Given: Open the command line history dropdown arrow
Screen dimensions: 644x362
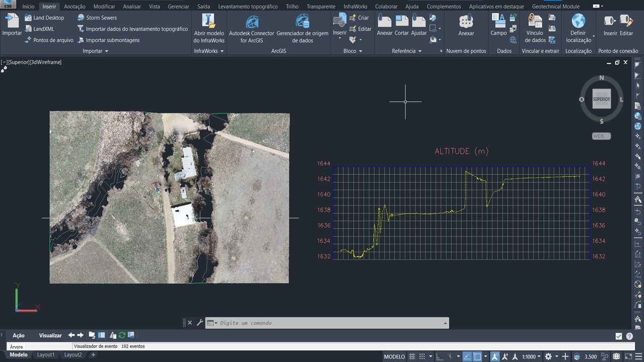Looking at the screenshot, I should coord(445,323).
